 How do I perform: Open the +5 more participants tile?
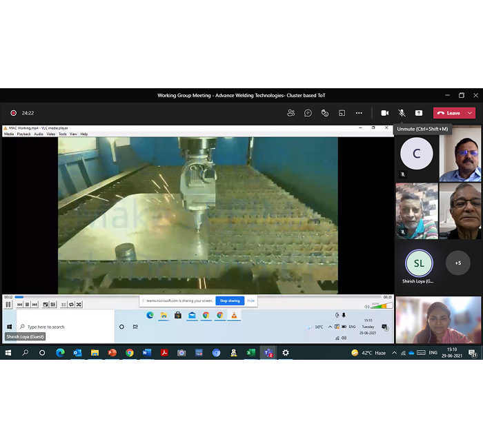tap(457, 263)
